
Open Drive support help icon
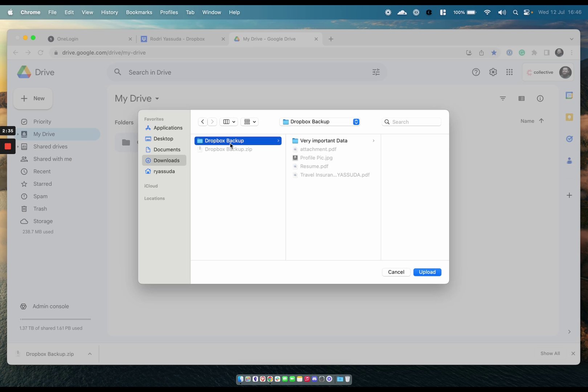pos(476,72)
